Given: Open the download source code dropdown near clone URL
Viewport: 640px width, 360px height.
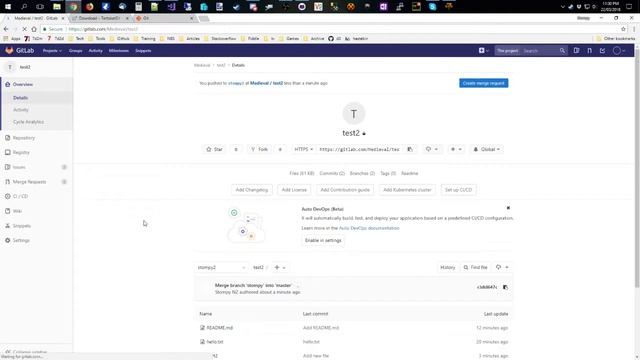Looking at the screenshot, I should 432,149.
